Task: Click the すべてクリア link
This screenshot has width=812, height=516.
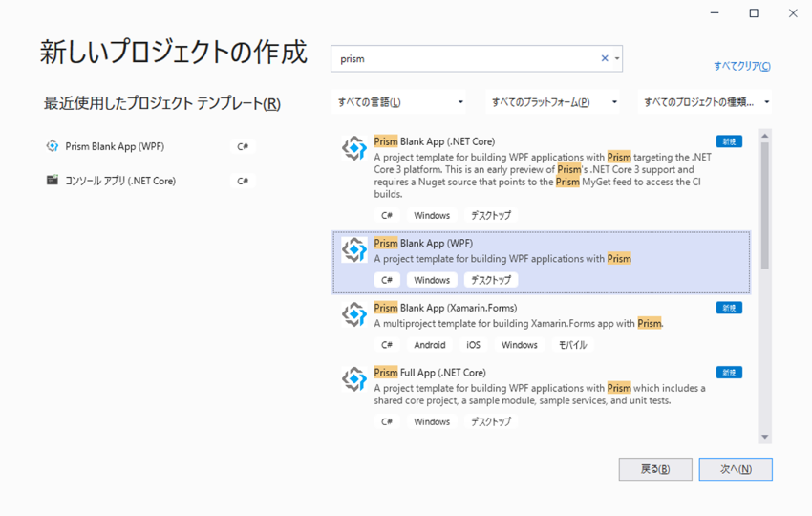Action: pyautogui.click(x=741, y=66)
